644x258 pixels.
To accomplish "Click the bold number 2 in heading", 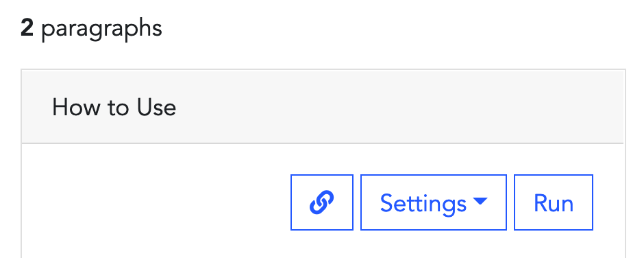I will click(x=27, y=28).
